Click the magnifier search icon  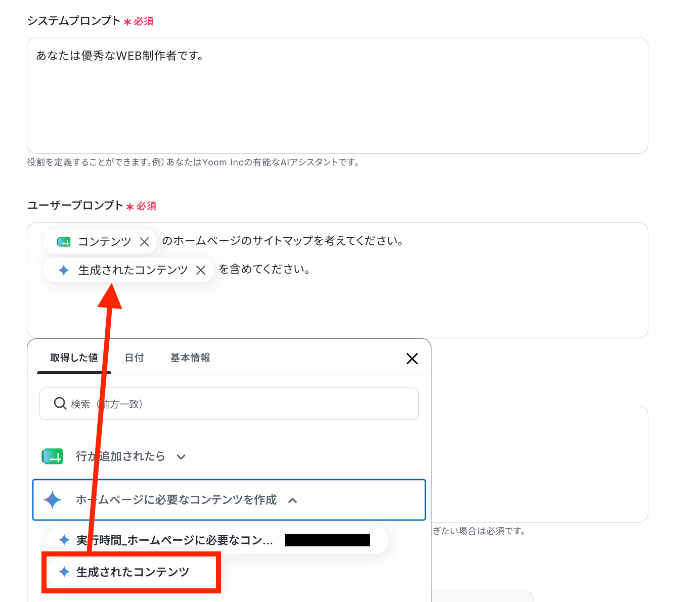60,404
